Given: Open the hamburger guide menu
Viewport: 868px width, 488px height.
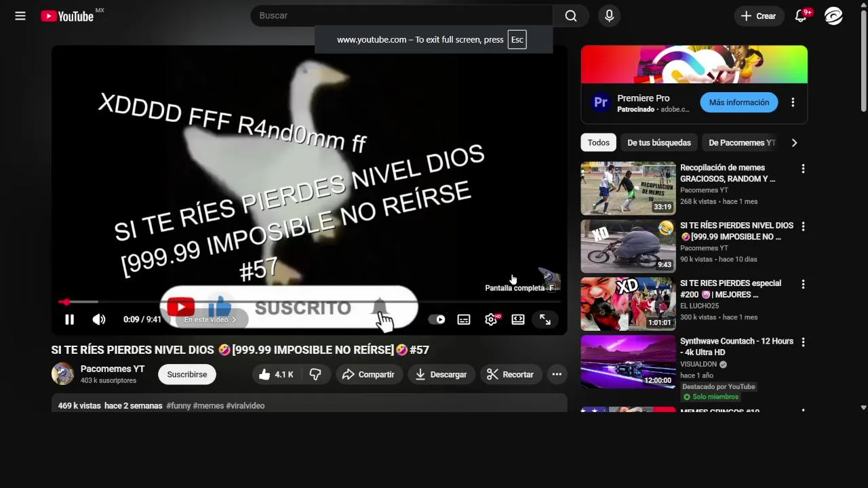Looking at the screenshot, I should (20, 16).
